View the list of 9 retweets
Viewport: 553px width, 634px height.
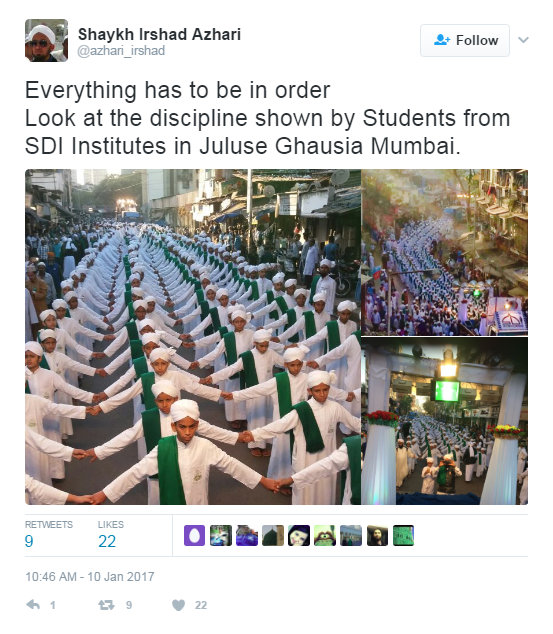click(49, 535)
